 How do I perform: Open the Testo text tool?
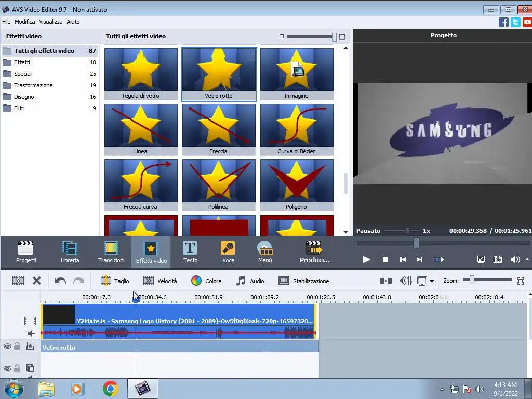pyautogui.click(x=190, y=252)
